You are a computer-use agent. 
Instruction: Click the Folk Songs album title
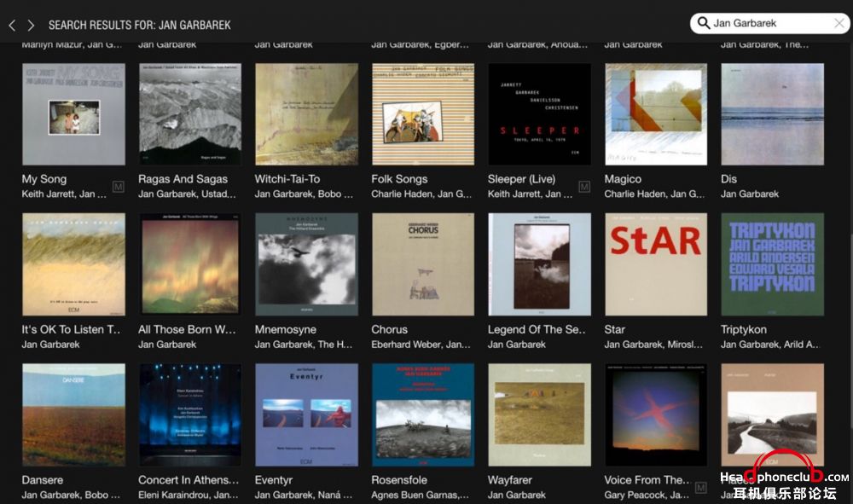coord(399,179)
